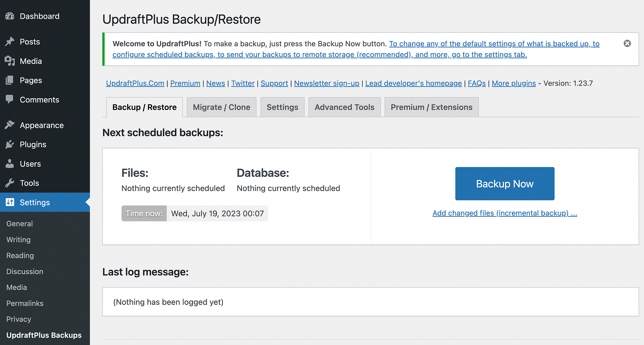The width and height of the screenshot is (644, 345).
Task: Switch to Premium / Extensions tab
Action: [x=432, y=107]
